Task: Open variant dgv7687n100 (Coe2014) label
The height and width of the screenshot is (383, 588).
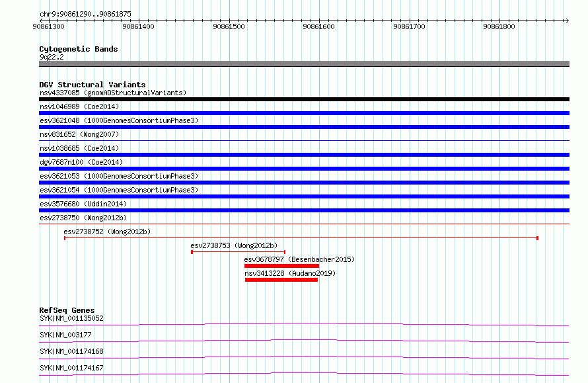Action: coord(81,162)
